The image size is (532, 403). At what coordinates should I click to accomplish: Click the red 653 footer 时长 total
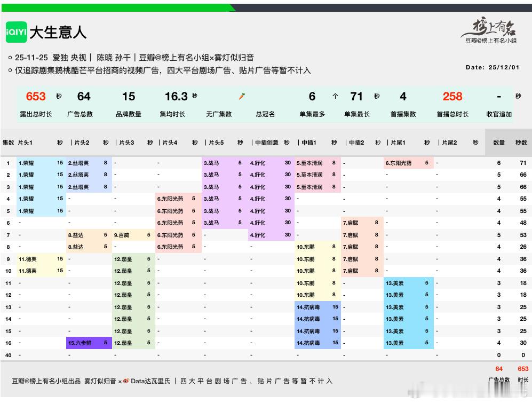[523, 369]
